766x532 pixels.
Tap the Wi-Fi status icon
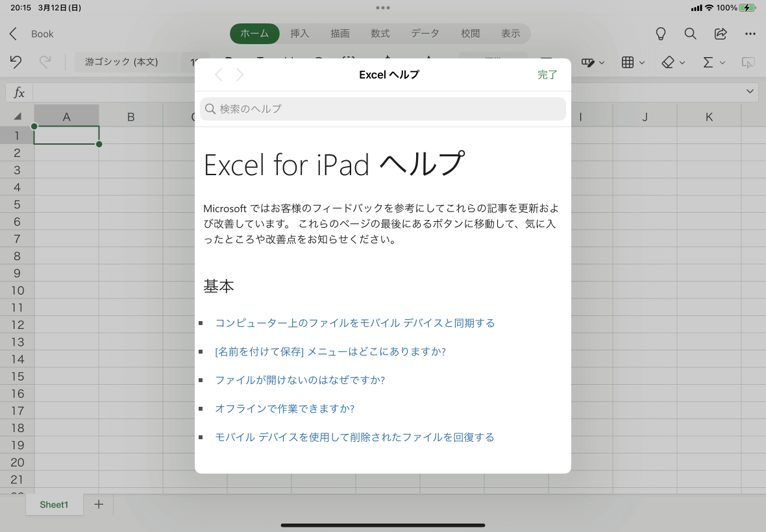709,8
